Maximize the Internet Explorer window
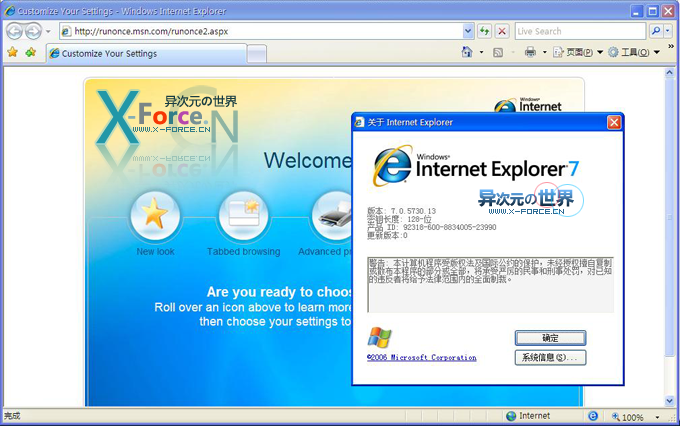Viewport: 680px width, 426px height. point(652,11)
